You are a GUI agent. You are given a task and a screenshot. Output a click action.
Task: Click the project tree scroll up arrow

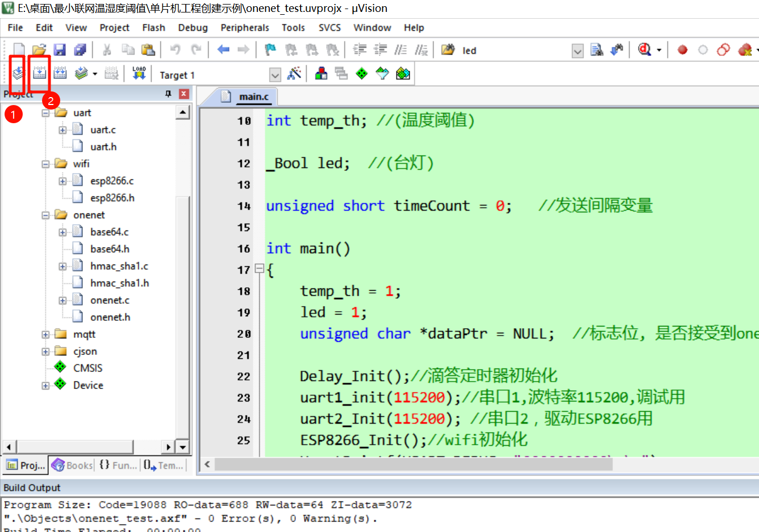tap(182, 112)
